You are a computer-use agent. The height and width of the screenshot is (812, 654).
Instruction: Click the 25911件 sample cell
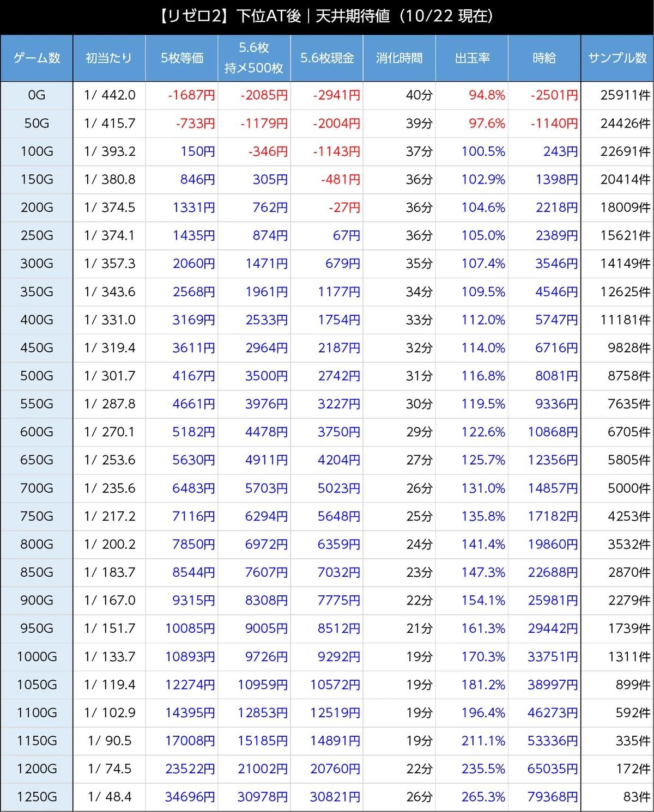[617, 95]
